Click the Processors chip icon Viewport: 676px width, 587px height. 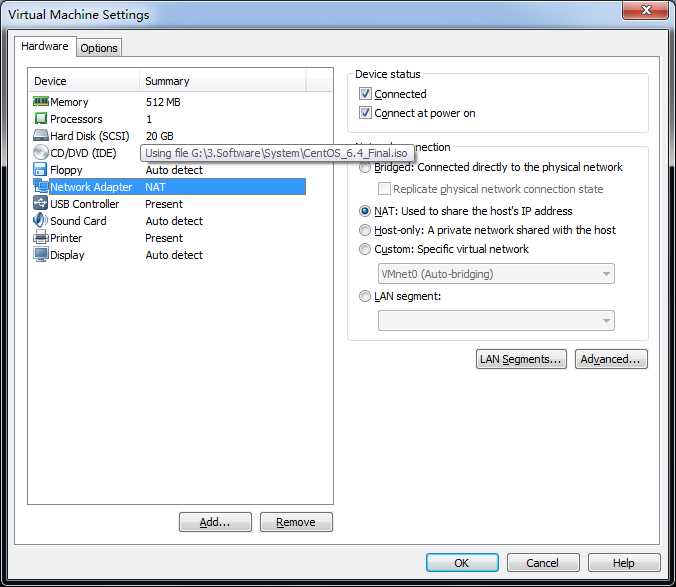(41, 119)
